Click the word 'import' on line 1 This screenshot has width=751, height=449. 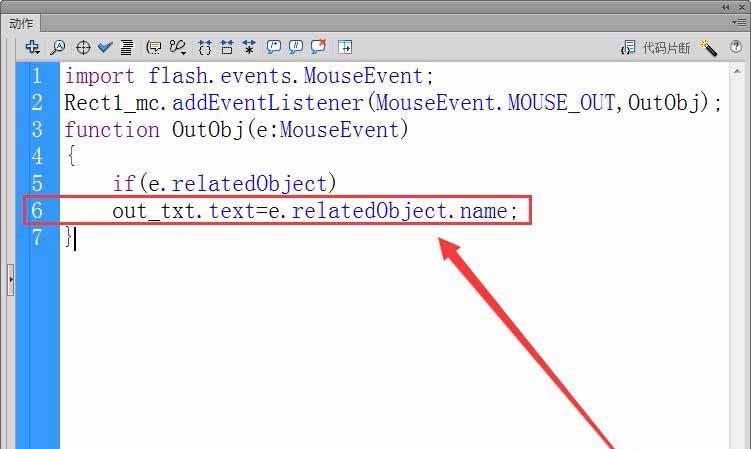pos(100,77)
